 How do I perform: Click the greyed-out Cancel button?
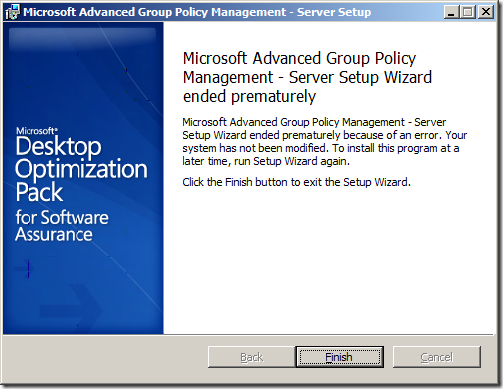437,357
